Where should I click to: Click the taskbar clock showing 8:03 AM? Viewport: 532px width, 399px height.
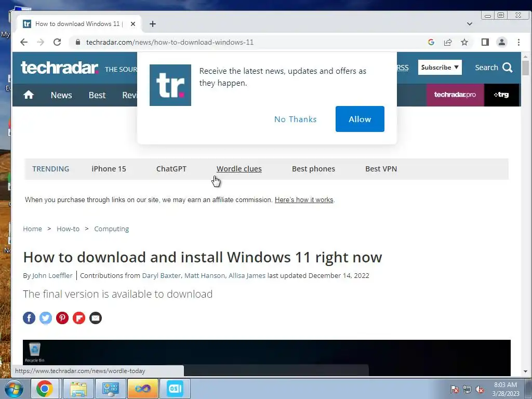(x=506, y=389)
